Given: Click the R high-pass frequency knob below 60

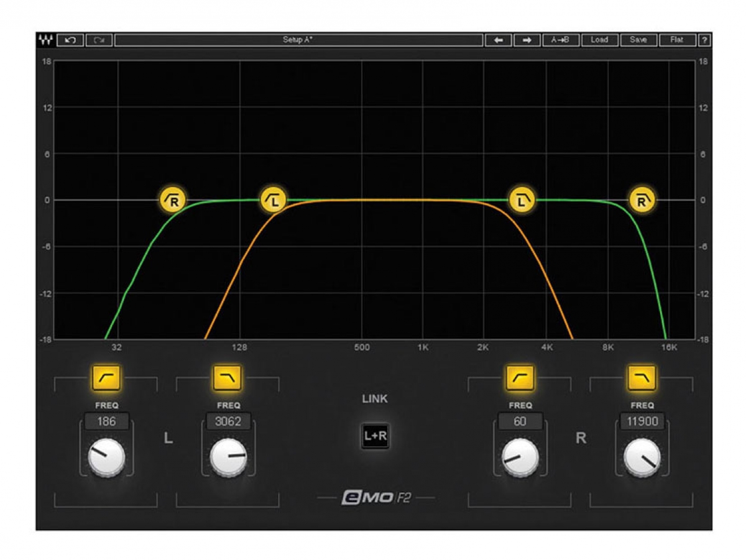Looking at the screenshot, I should pyautogui.click(x=520, y=458).
